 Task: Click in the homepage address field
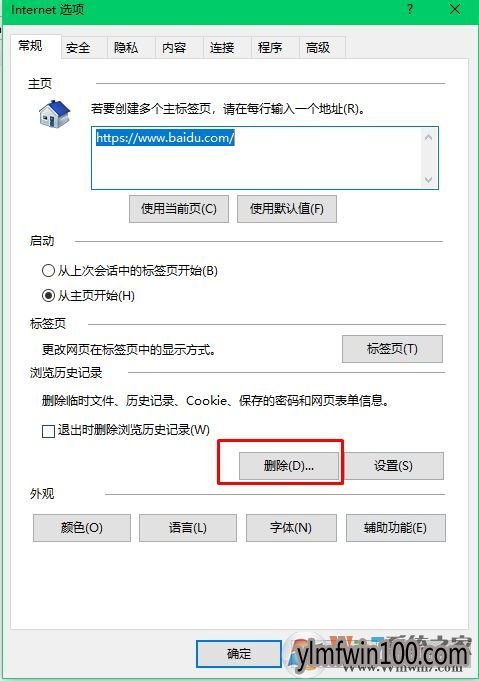[x=256, y=158]
